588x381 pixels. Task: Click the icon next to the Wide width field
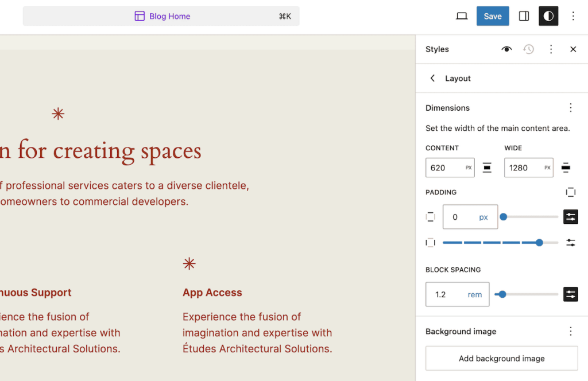(566, 168)
